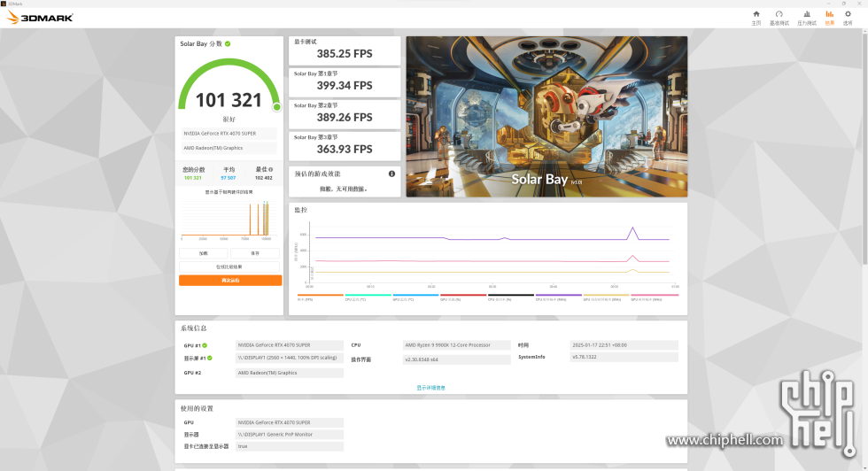This screenshot has width=868, height=471.
Task: Click the 保存 (Save) button
Action: (x=255, y=253)
